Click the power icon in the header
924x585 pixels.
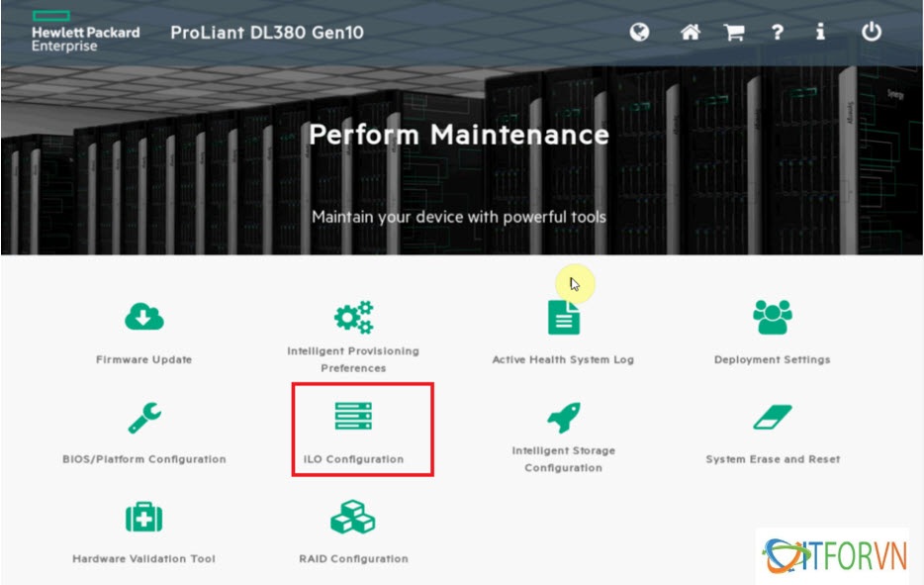pos(871,32)
